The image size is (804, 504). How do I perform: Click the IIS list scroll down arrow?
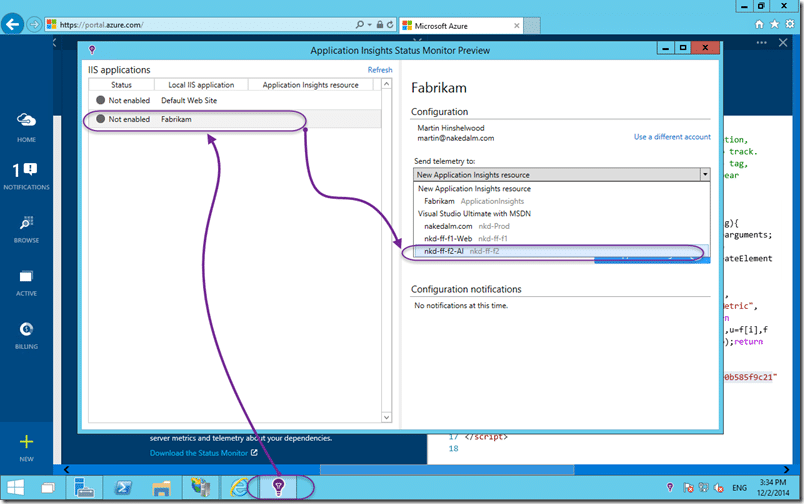pos(387,417)
